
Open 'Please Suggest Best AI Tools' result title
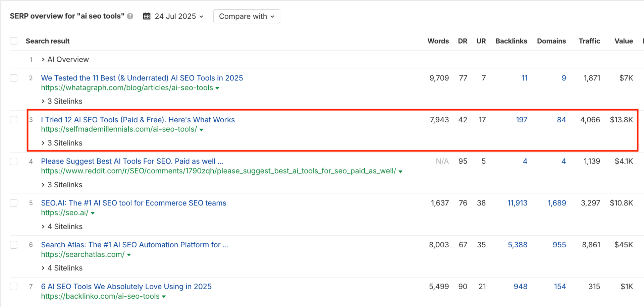tap(132, 161)
